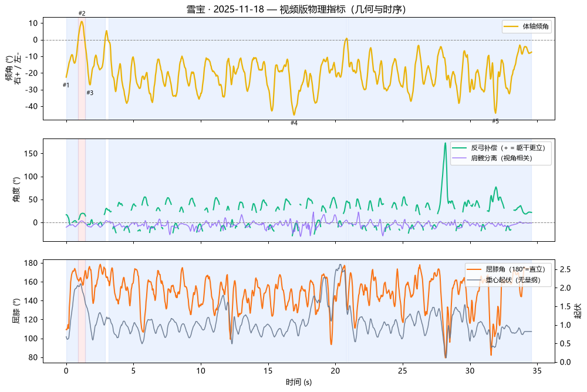This screenshot has width=587, height=392.
Task: Click the '0.5' tick on the right axis
Action: (x=565, y=344)
